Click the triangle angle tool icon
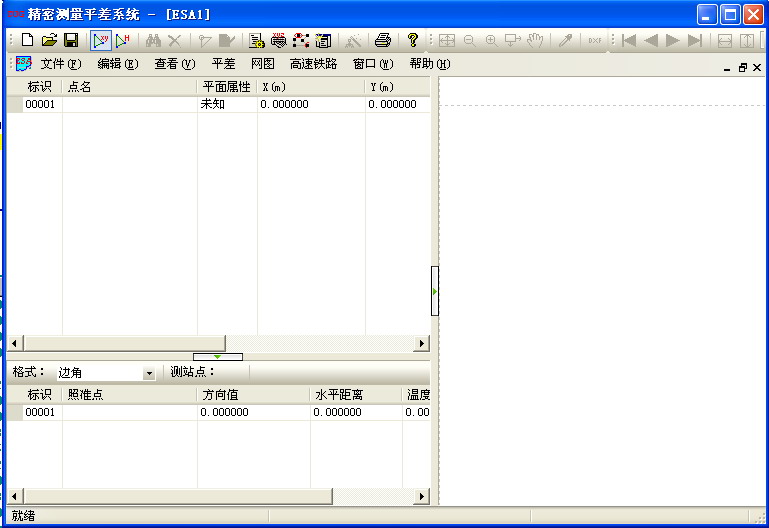769x528 pixels. [x=205, y=40]
